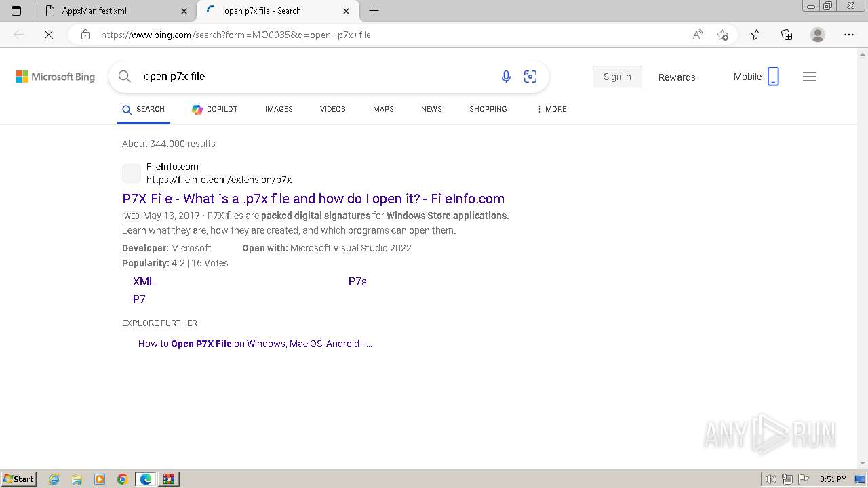This screenshot has height=488, width=868.
Task: Open the Collections panel
Action: (x=787, y=35)
